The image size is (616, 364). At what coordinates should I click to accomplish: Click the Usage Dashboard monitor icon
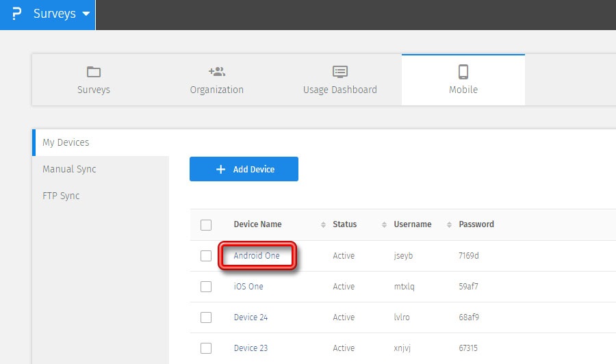(340, 72)
